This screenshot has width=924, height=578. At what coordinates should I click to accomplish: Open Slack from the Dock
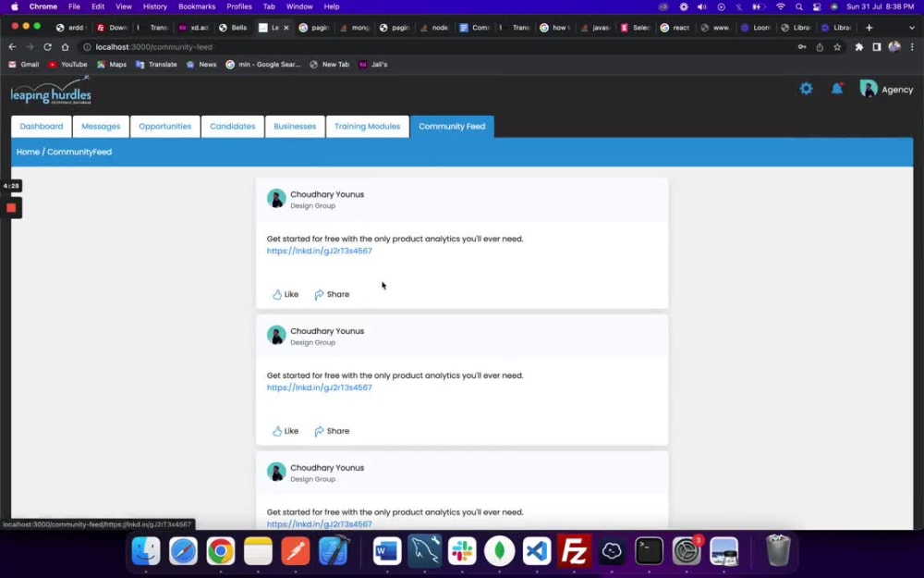click(462, 551)
